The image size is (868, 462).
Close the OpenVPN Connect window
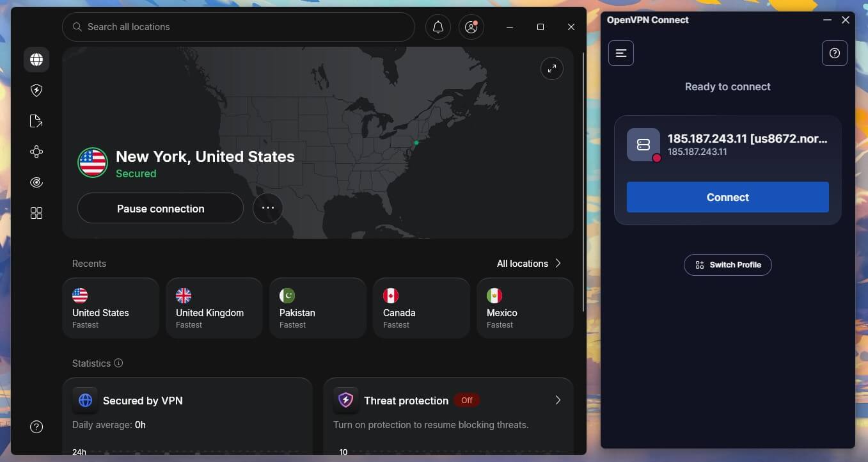pos(846,20)
